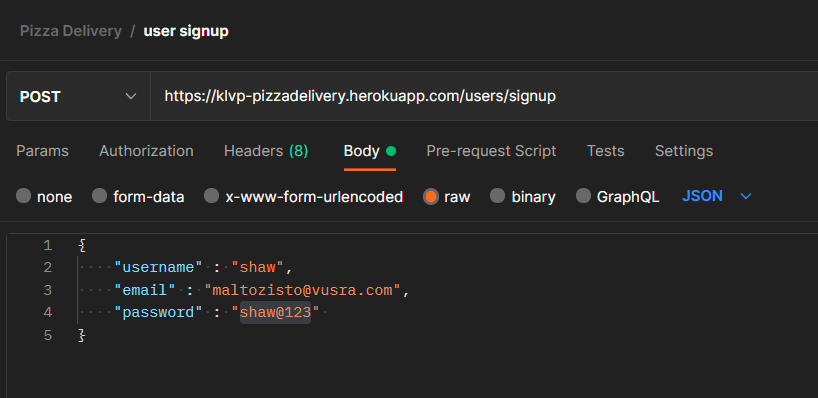Click the user signup request title
The image size is (818, 398).
click(186, 31)
